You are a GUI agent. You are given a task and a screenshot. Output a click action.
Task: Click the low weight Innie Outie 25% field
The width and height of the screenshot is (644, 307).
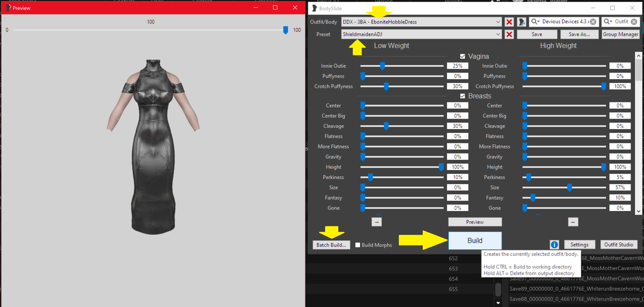click(x=458, y=66)
